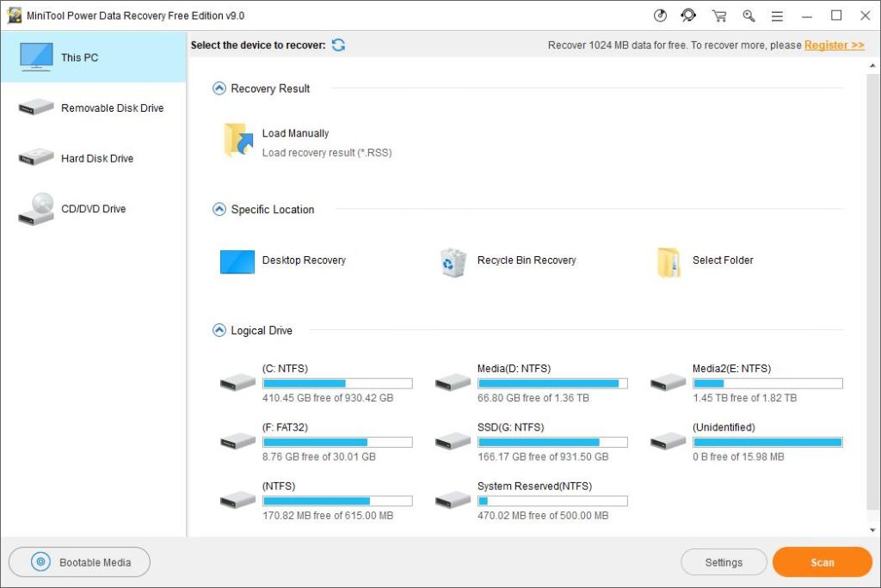Click the register key icon
This screenshot has width=881, height=588.
[749, 15]
